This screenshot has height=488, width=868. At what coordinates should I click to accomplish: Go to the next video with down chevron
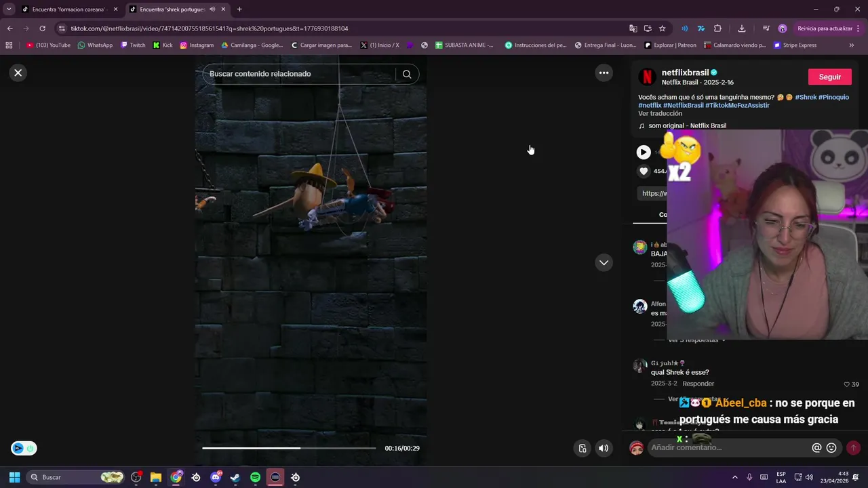604,262
